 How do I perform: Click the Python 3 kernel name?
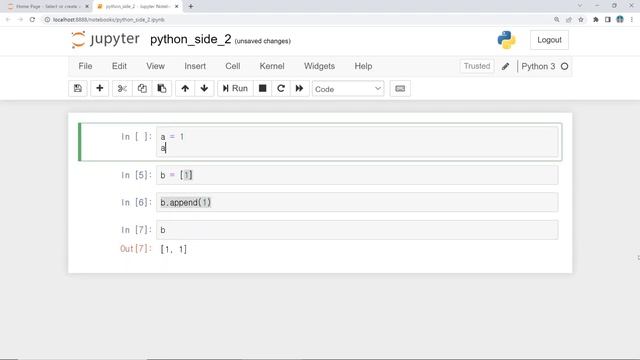point(538,67)
